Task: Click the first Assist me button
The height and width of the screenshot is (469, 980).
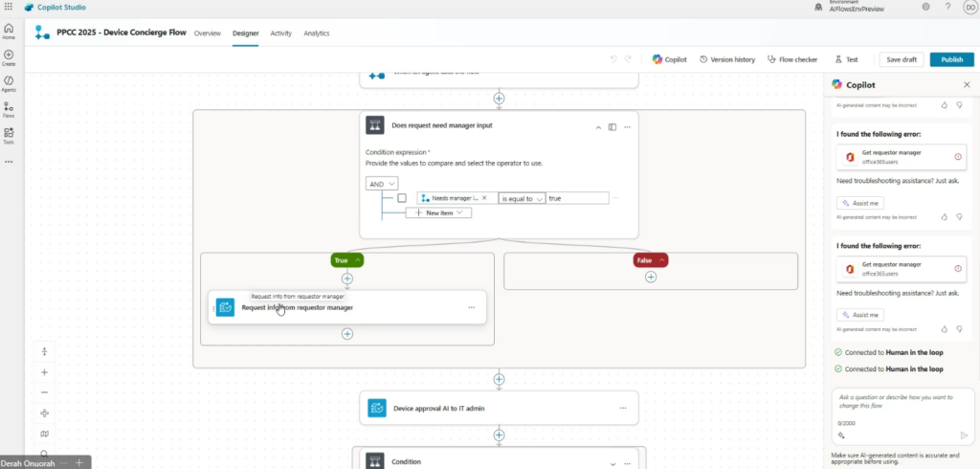Action: (x=860, y=203)
